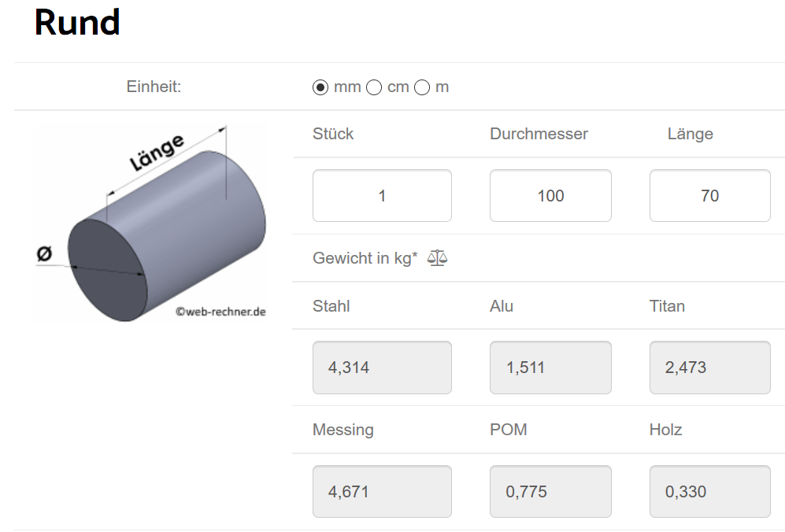This screenshot has height=532, width=785.
Task: Click the Durchmesser column label
Action: pyautogui.click(x=539, y=134)
